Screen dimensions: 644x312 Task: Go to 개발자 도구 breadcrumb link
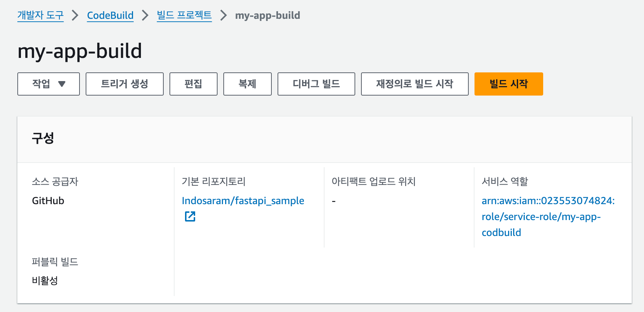click(x=40, y=15)
